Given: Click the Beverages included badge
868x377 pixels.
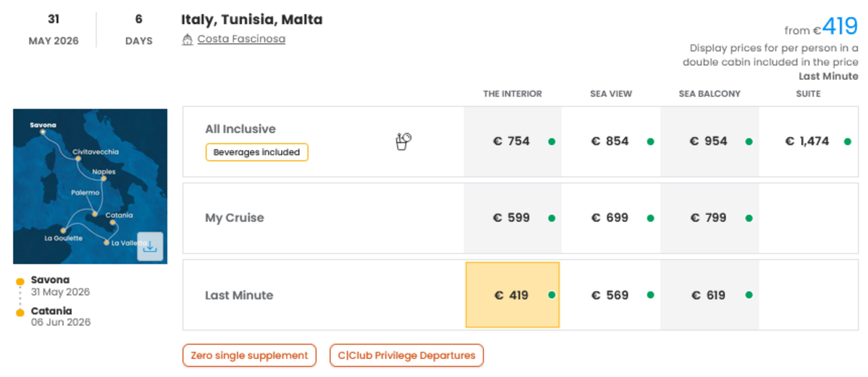Looking at the screenshot, I should coord(256,152).
